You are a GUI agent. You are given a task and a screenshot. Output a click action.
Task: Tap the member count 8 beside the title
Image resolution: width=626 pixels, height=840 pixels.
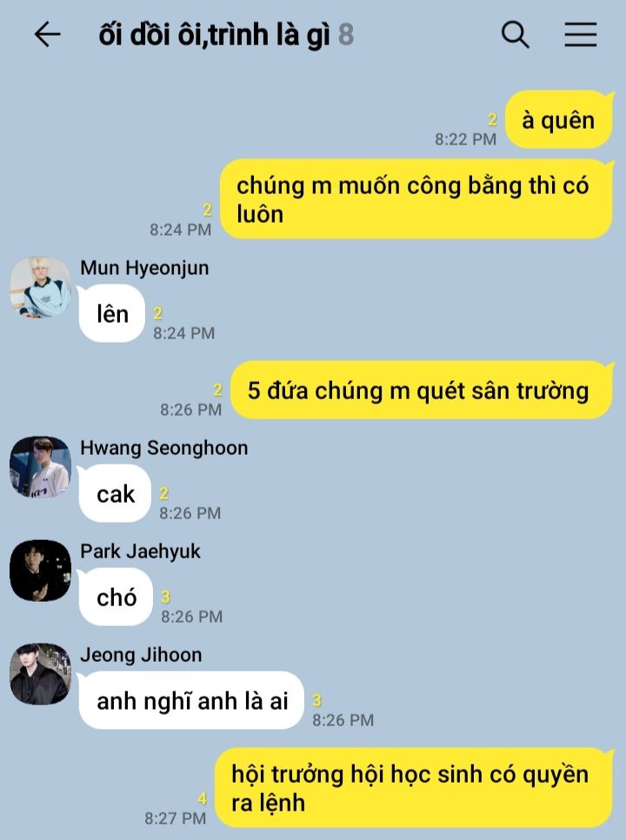[346, 35]
